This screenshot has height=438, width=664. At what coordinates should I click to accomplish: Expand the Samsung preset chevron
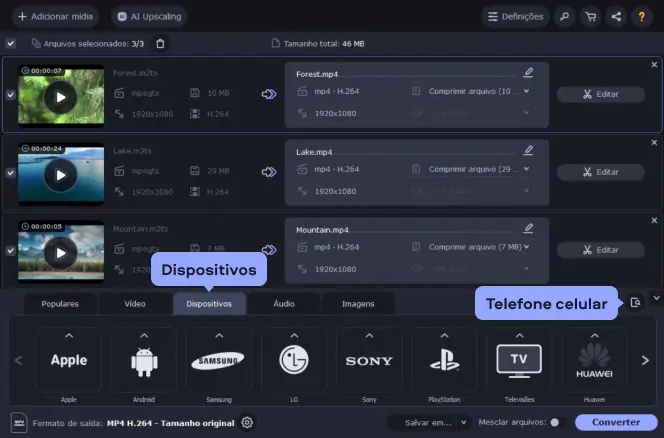click(x=219, y=335)
